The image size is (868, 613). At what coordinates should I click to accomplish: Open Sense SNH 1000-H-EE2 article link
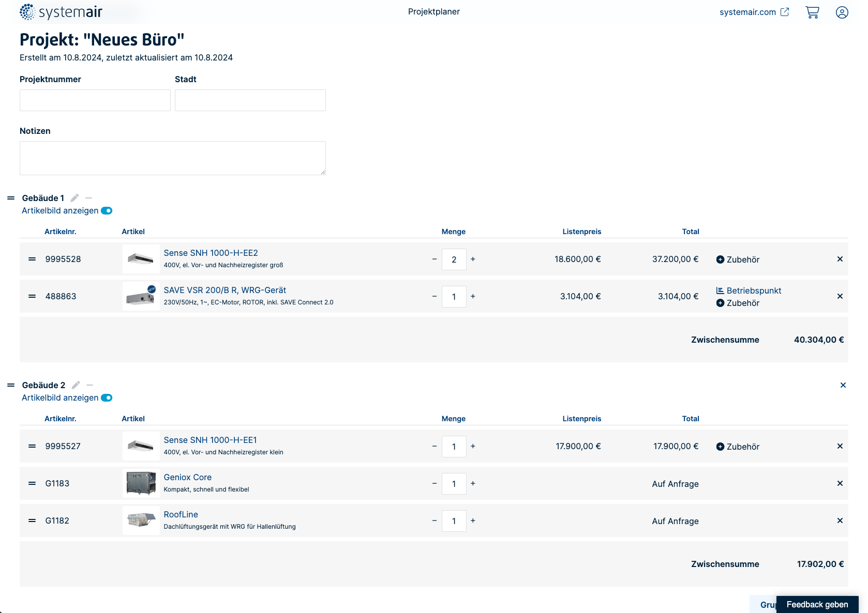(x=211, y=253)
